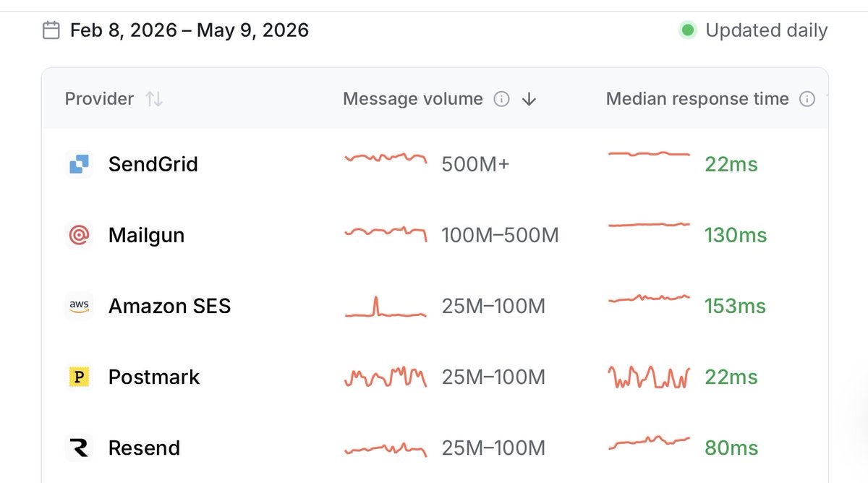Screen dimensions: 868x483
Task: Select Resend 25M–100M volume value
Action: 493,448
